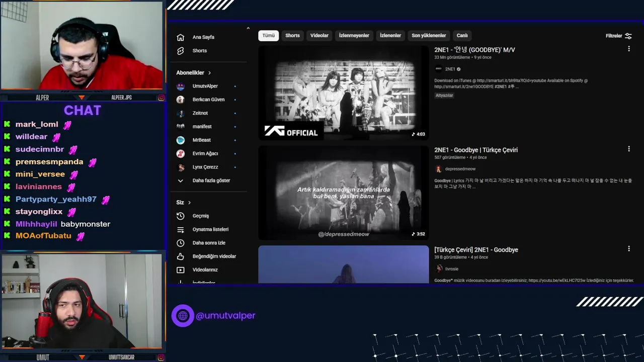This screenshot has height=362, width=644.
Task: Click the Daha sonra izle sidebar label
Action: tap(209, 243)
